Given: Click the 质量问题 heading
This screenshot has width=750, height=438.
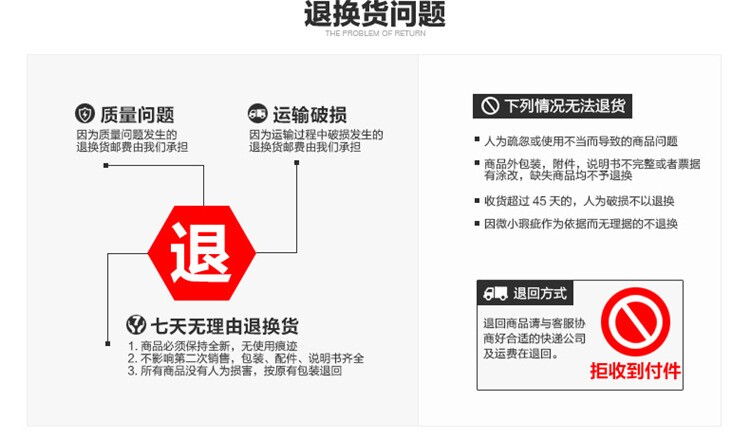Looking at the screenshot, I should click(x=137, y=115).
